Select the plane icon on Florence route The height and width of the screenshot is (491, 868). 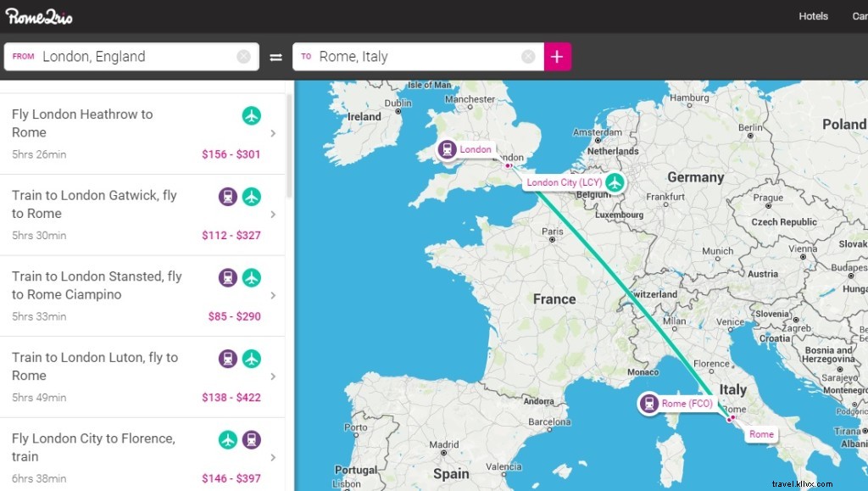227,439
